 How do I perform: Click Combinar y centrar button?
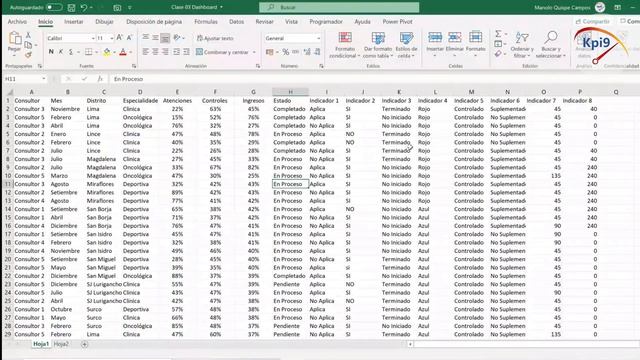pos(222,52)
